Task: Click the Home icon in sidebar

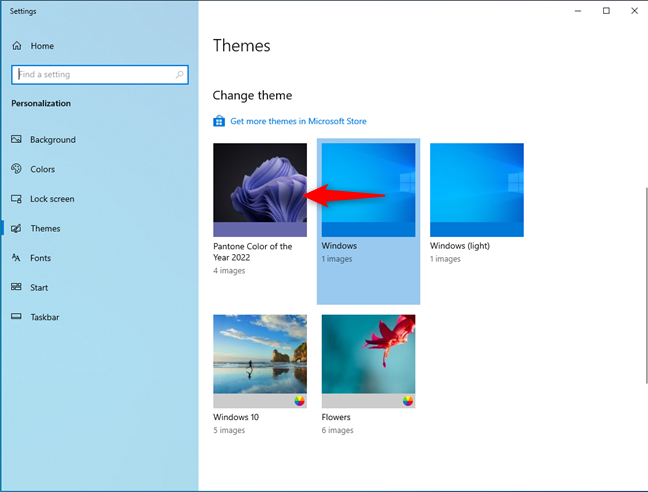Action: 17,45
